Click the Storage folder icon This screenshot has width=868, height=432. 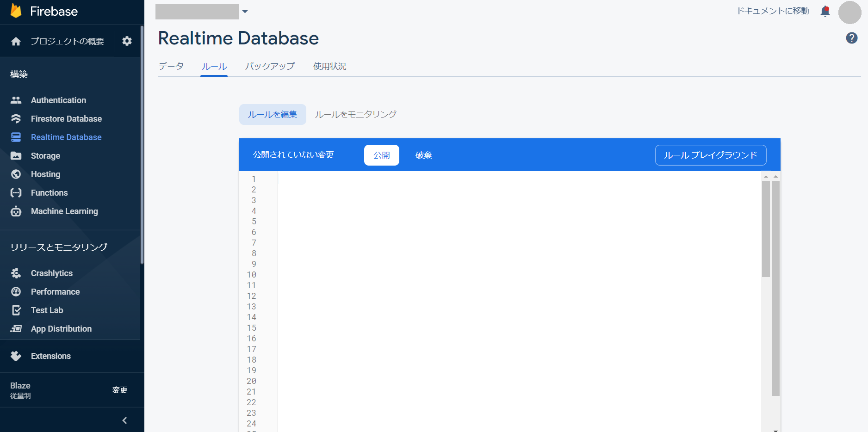click(x=16, y=155)
